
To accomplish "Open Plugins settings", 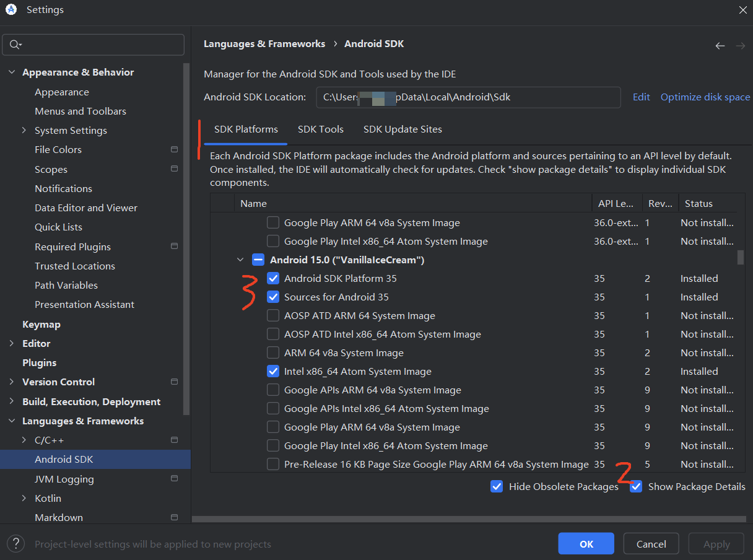I will coord(40,362).
